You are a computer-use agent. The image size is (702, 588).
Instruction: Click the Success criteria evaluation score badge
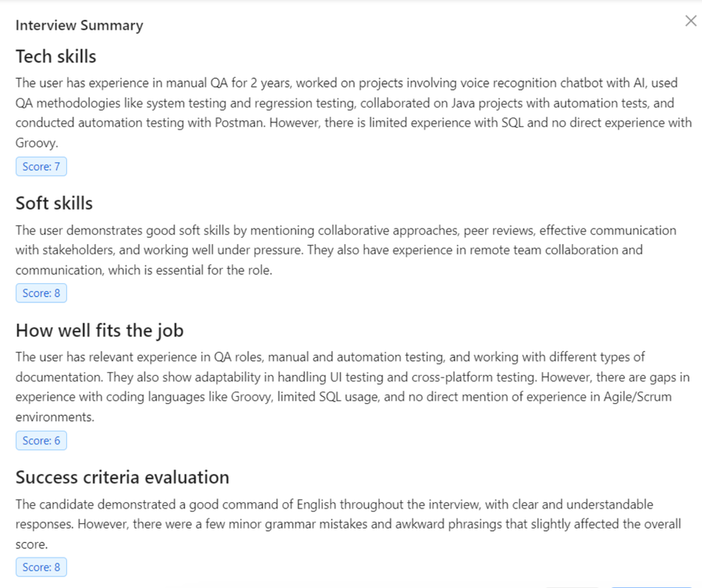[41, 567]
